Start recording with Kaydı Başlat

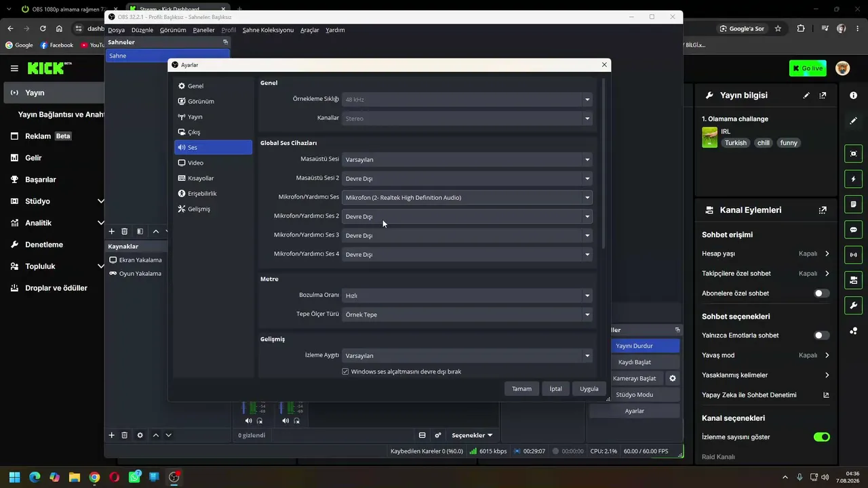coord(634,362)
